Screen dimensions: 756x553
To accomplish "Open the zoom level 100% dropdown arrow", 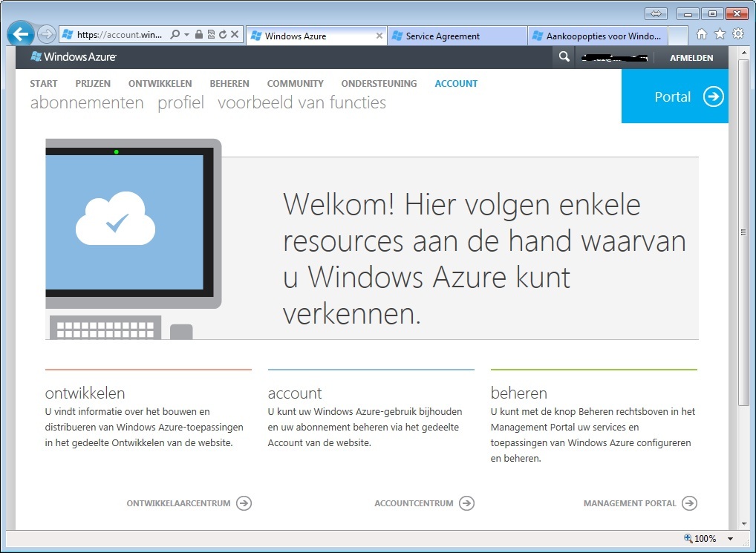I will (731, 539).
